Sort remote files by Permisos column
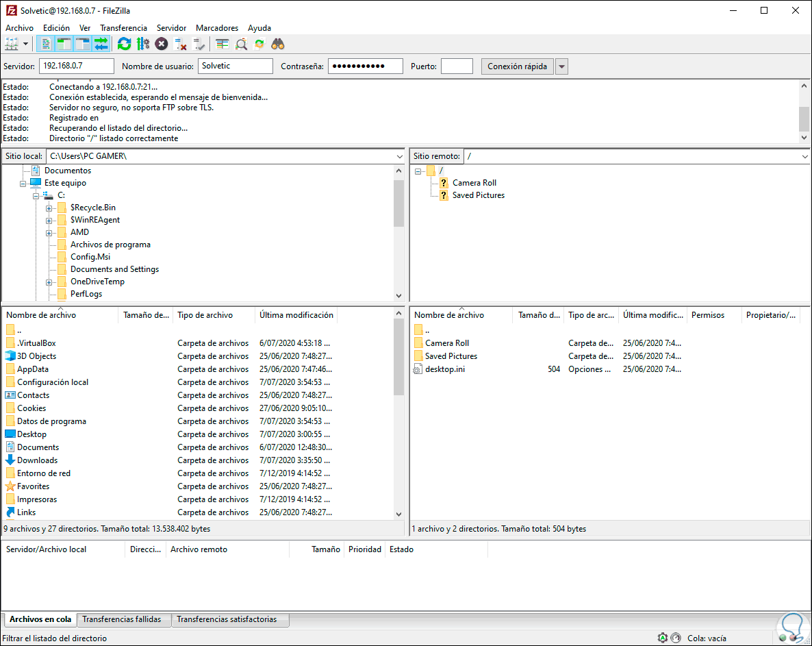Screen dimensions: 812x646 click(715, 315)
